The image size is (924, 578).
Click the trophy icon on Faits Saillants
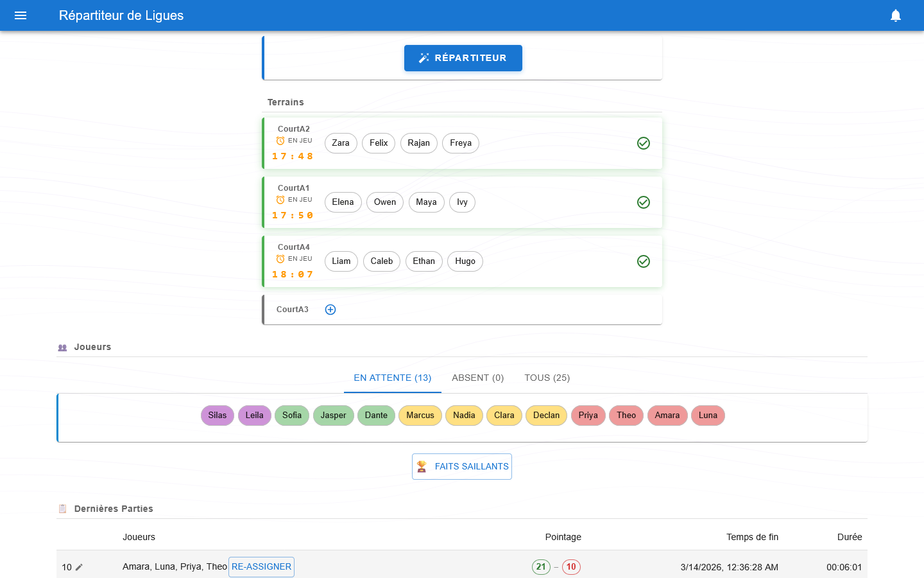click(423, 466)
